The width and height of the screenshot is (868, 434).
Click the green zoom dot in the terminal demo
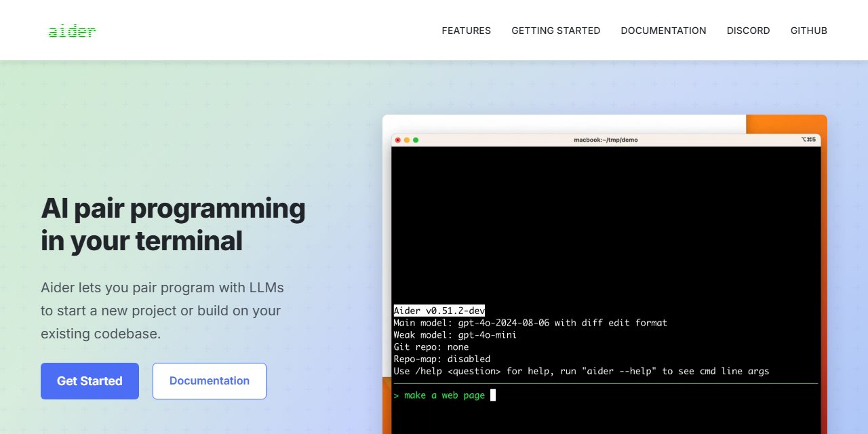[416, 140]
